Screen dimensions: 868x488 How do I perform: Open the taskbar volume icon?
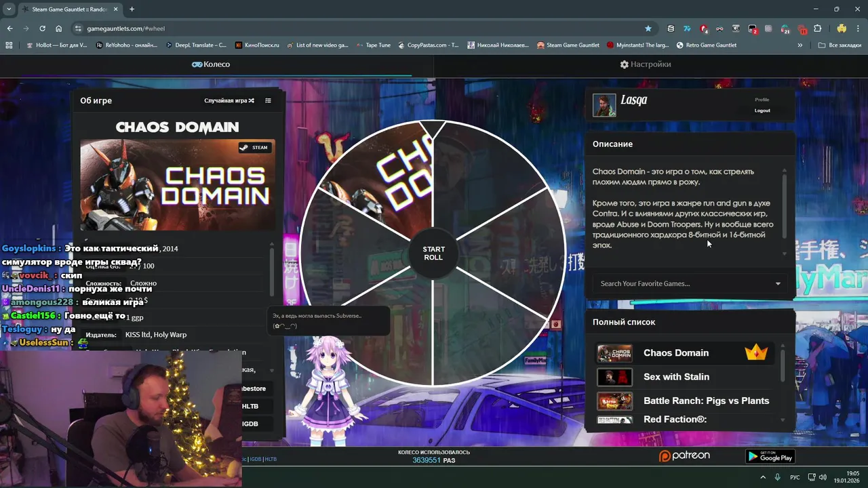tap(823, 477)
